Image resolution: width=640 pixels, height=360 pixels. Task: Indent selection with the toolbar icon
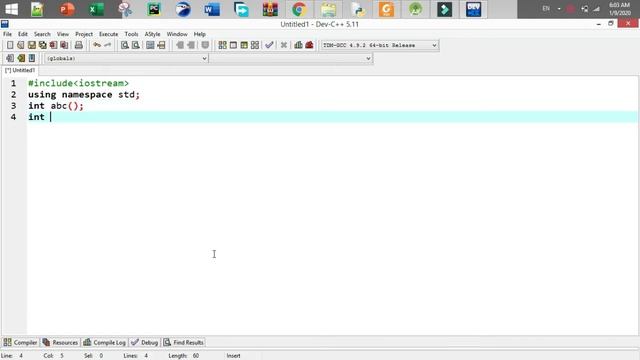click(180, 45)
